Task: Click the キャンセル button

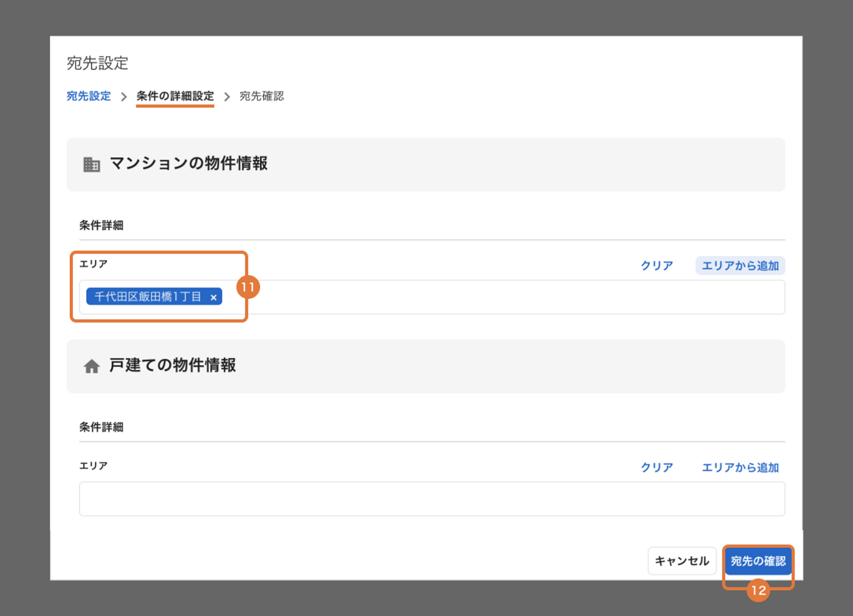Action: pyautogui.click(x=682, y=561)
